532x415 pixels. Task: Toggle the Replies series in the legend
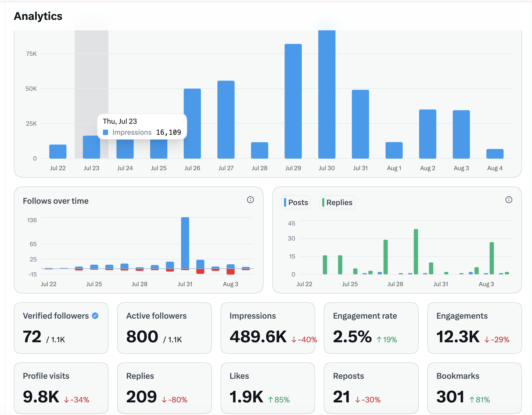point(337,202)
